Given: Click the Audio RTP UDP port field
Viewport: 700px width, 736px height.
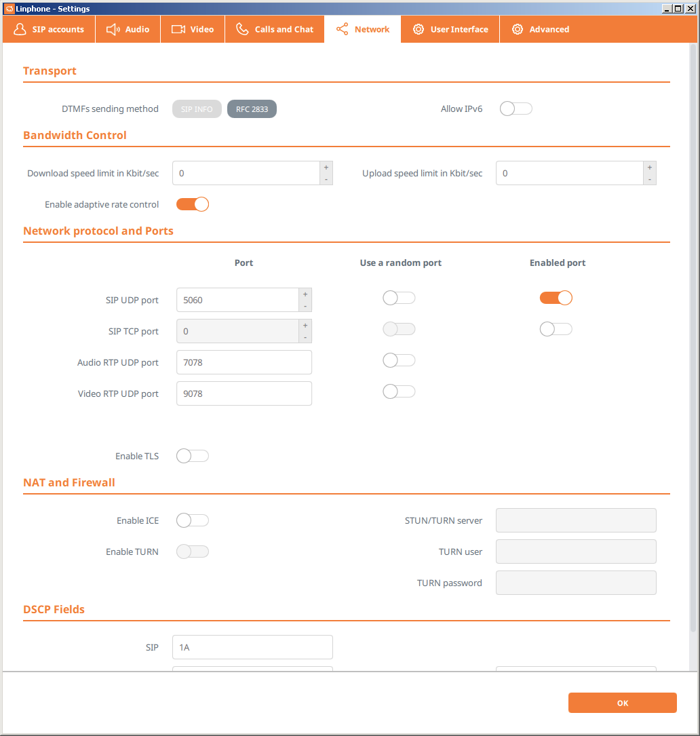Looking at the screenshot, I should click(x=244, y=362).
